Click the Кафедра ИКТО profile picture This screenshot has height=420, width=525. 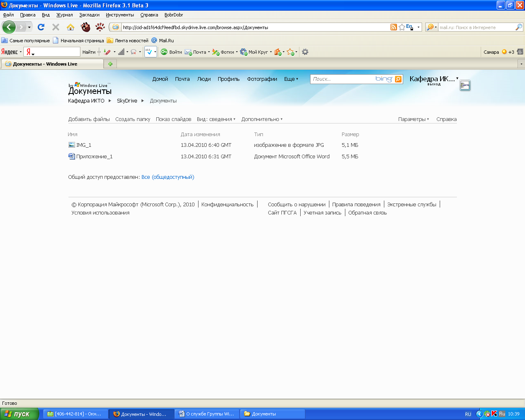pos(465,85)
